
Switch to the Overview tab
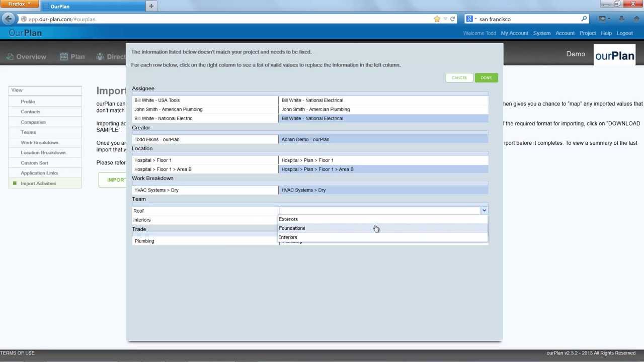(x=26, y=57)
